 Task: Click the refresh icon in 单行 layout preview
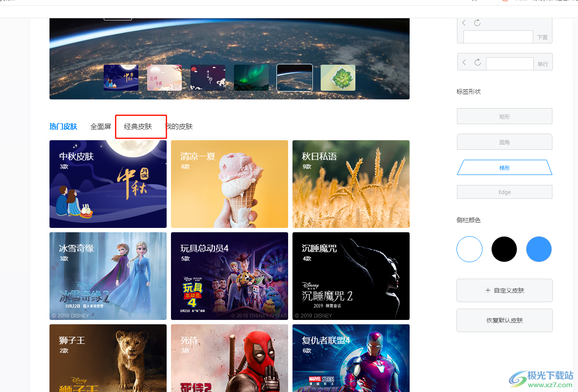[x=478, y=63]
